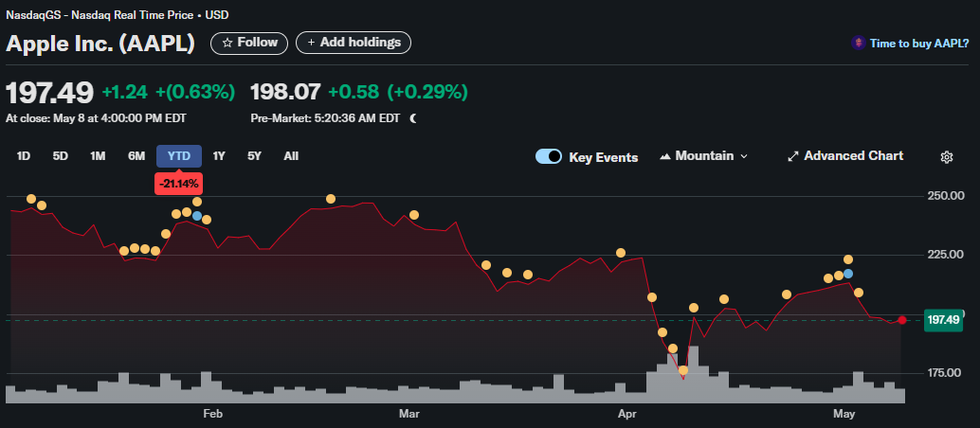Select the 1Y time range

pos(219,156)
